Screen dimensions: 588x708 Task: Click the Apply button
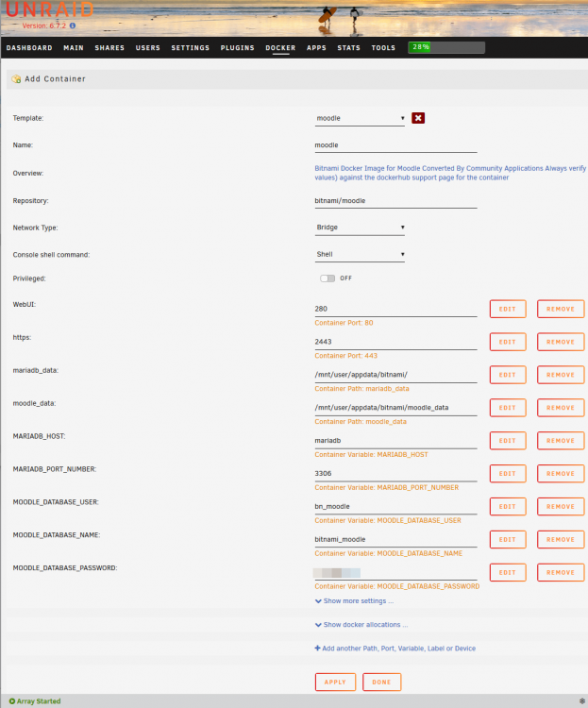pos(336,682)
